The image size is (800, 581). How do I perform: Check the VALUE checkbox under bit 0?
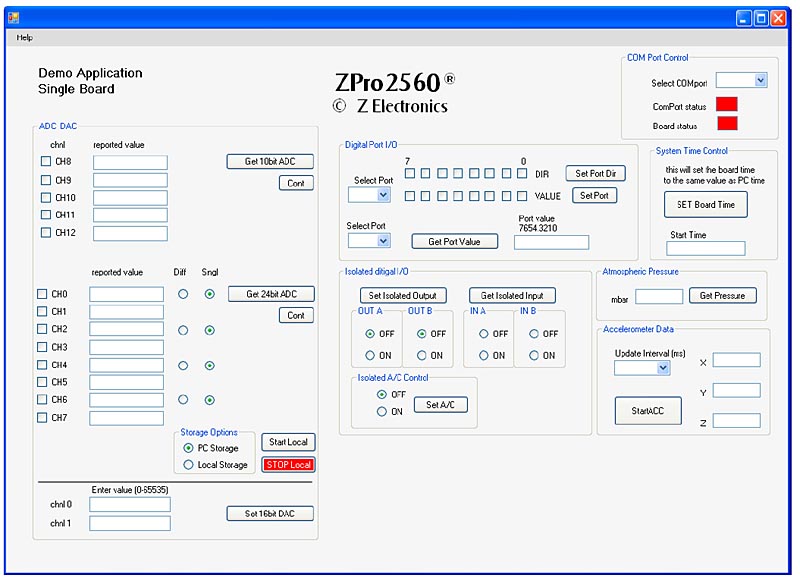[522, 196]
